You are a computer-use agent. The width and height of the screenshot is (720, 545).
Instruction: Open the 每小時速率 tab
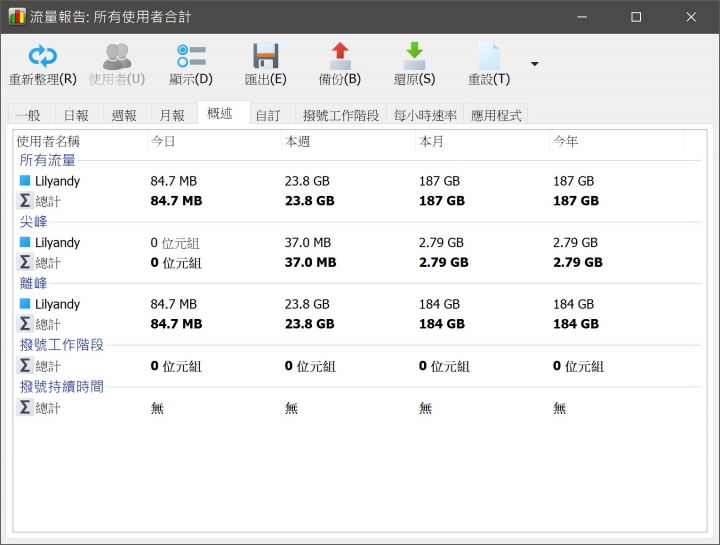[425, 115]
